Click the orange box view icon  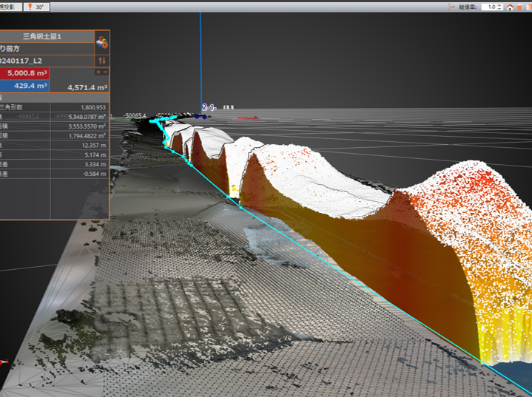pyautogui.click(x=519, y=7)
